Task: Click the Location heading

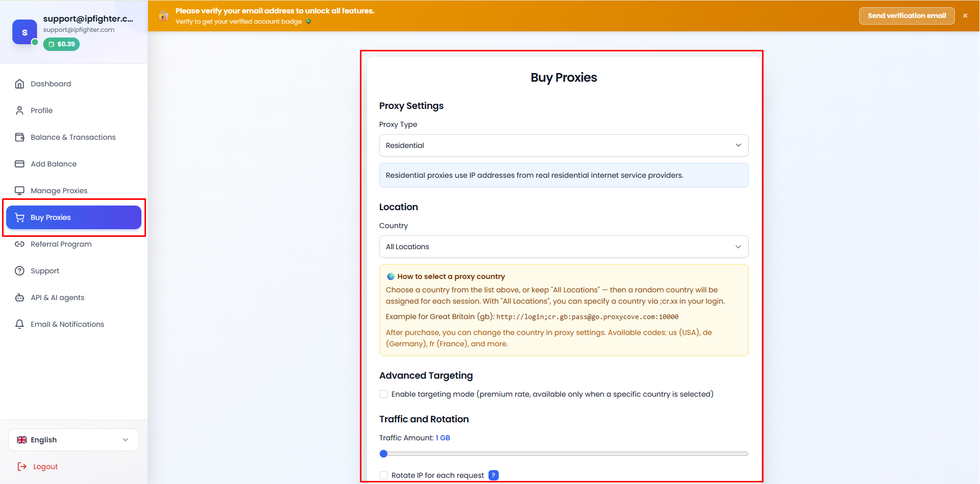Action: 399,207
